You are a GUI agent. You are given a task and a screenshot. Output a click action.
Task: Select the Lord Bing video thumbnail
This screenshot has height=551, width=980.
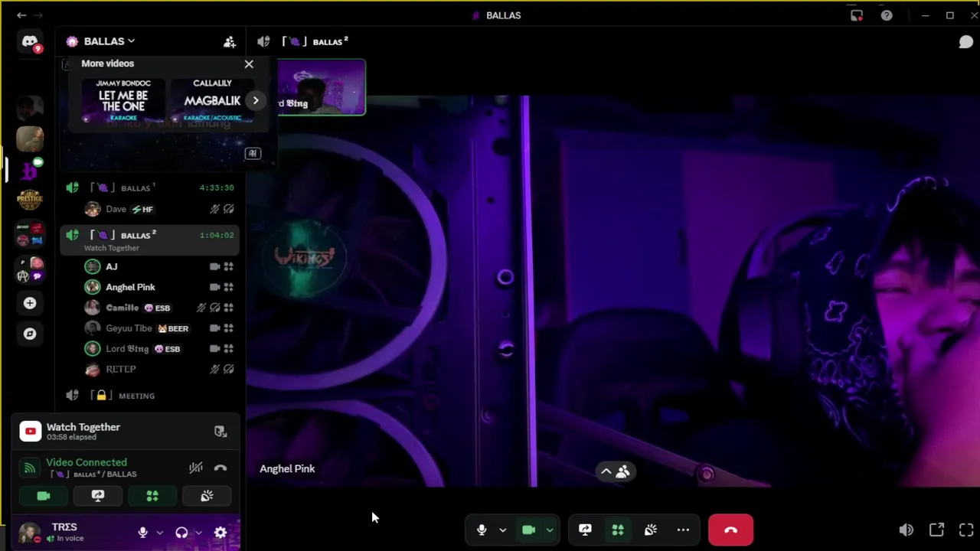click(321, 87)
